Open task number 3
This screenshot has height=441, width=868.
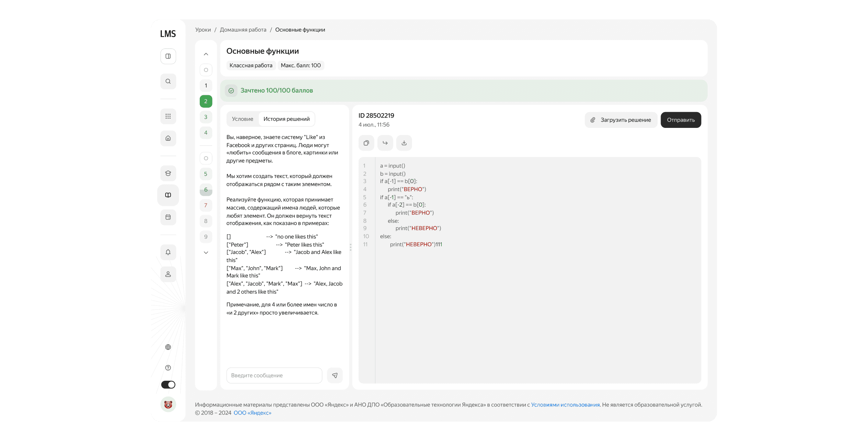coord(206,117)
